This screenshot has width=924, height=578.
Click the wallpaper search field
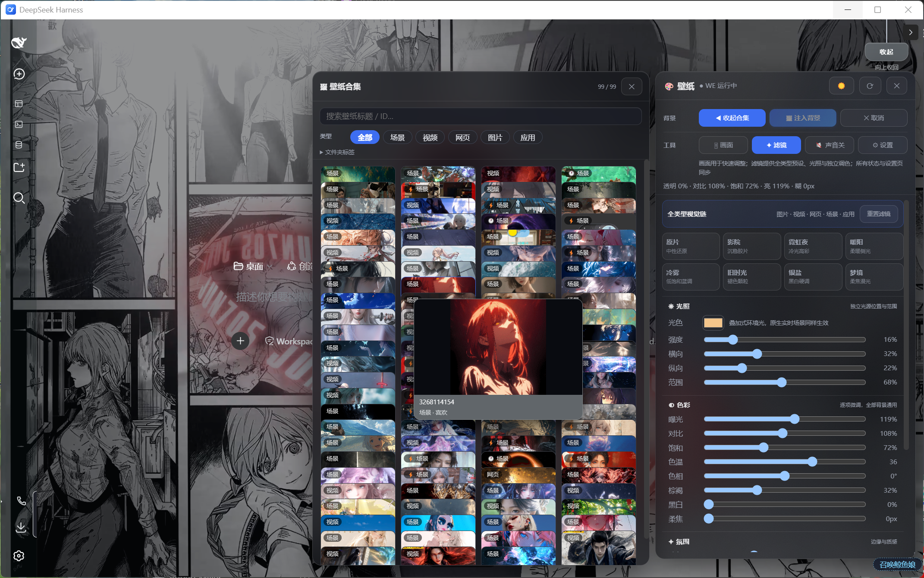click(481, 116)
